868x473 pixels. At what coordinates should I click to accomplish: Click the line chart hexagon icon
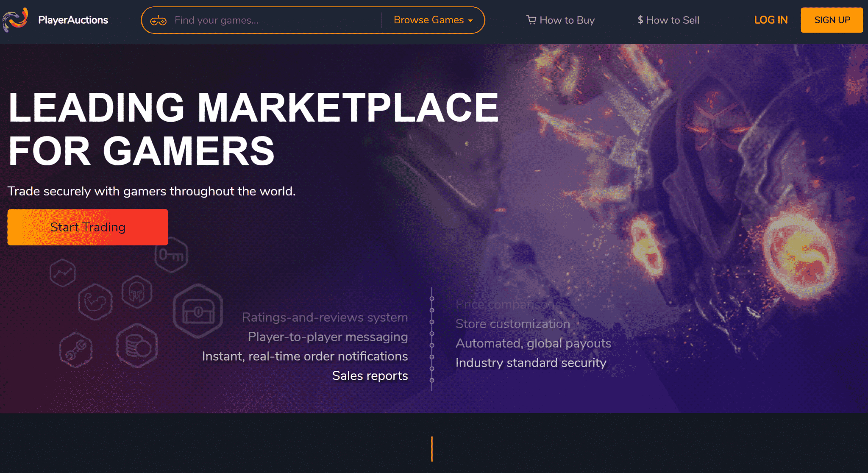[63, 273]
